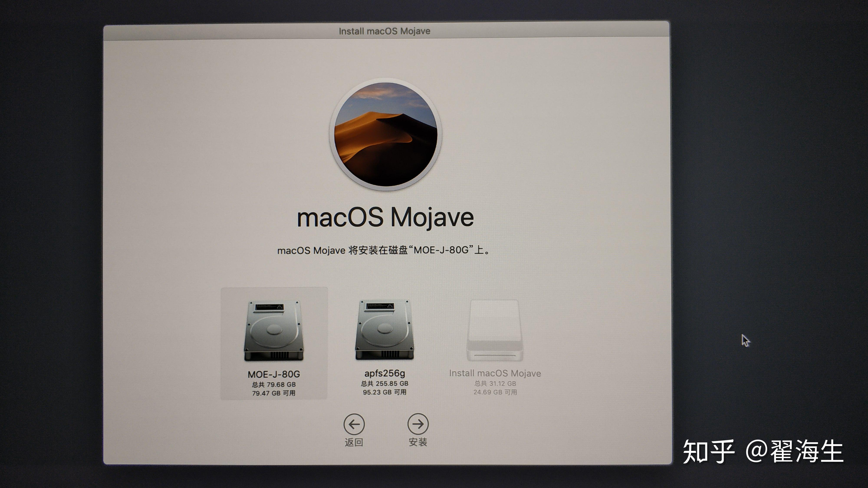The height and width of the screenshot is (488, 868).
Task: Click the left-arrow back circle icon
Action: [x=354, y=424]
